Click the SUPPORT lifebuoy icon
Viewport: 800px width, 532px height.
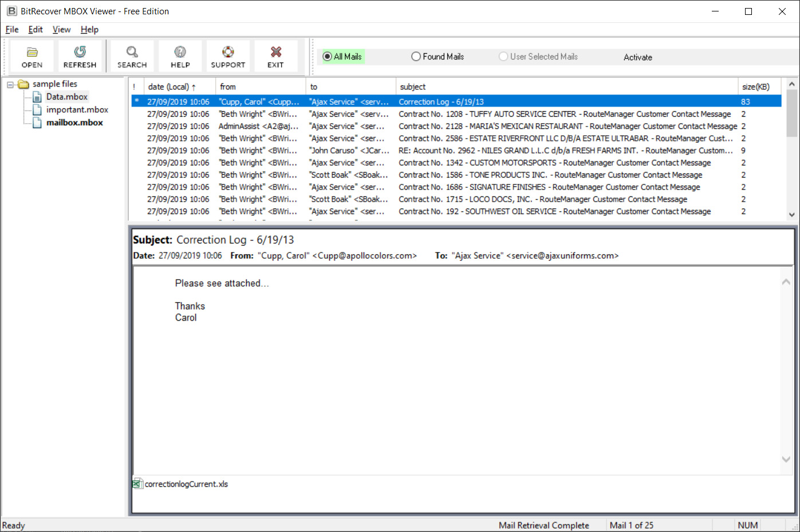point(228,52)
